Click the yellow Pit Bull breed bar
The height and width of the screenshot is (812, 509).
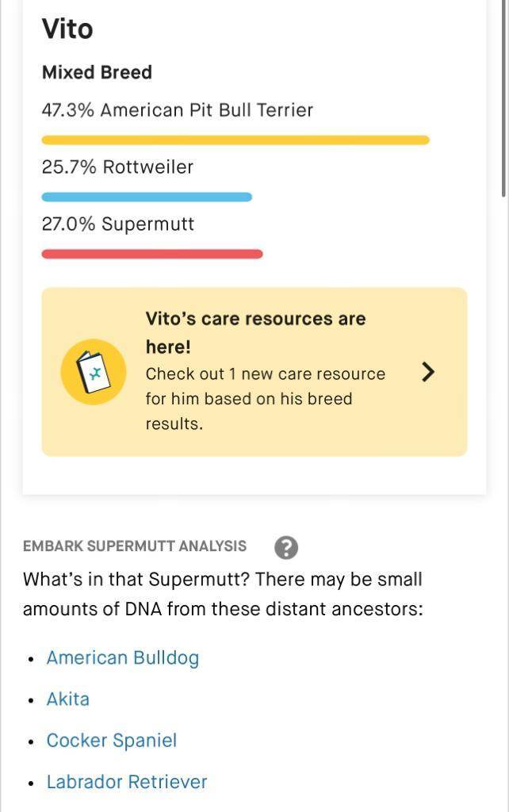click(x=235, y=140)
